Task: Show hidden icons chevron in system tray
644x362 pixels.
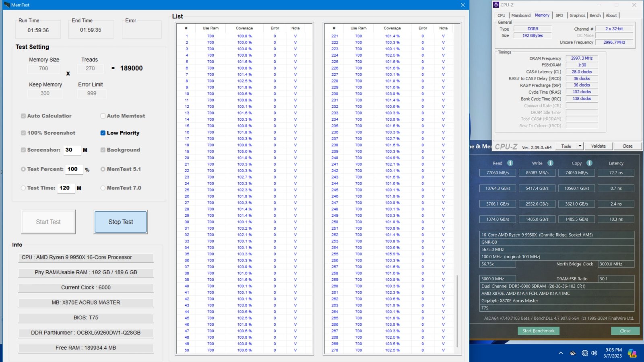Action: [561, 353]
